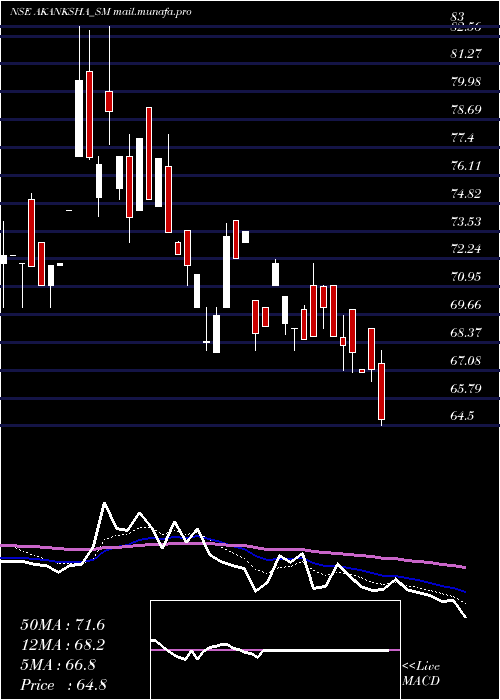This screenshot has width=500, height=700.
Task: Click the 78.69 price axis label
Action: [x=467, y=110]
